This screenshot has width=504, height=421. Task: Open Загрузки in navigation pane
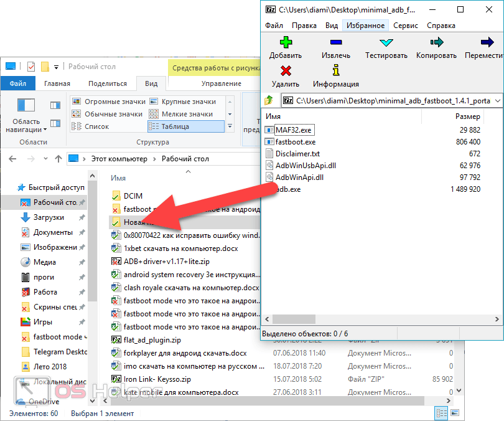click(x=48, y=217)
